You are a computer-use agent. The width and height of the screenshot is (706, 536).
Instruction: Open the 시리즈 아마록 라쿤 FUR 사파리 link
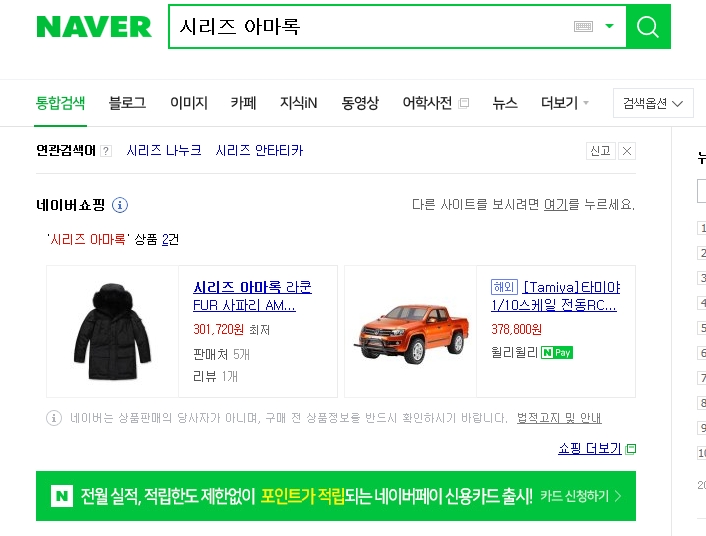click(252, 296)
